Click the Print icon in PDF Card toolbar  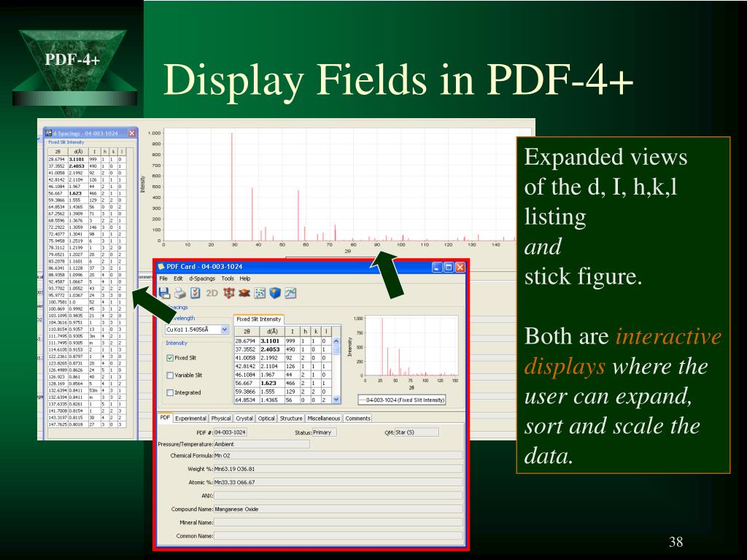(x=179, y=293)
